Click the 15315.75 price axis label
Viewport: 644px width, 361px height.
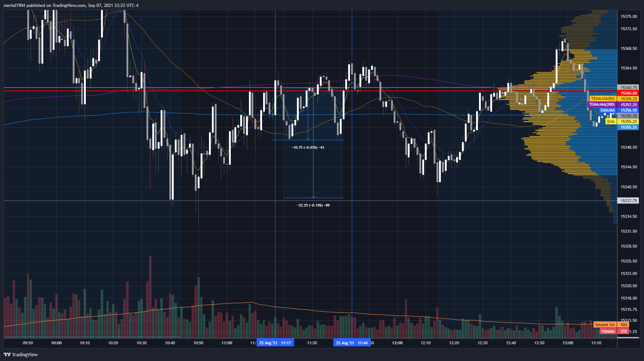tap(629, 309)
